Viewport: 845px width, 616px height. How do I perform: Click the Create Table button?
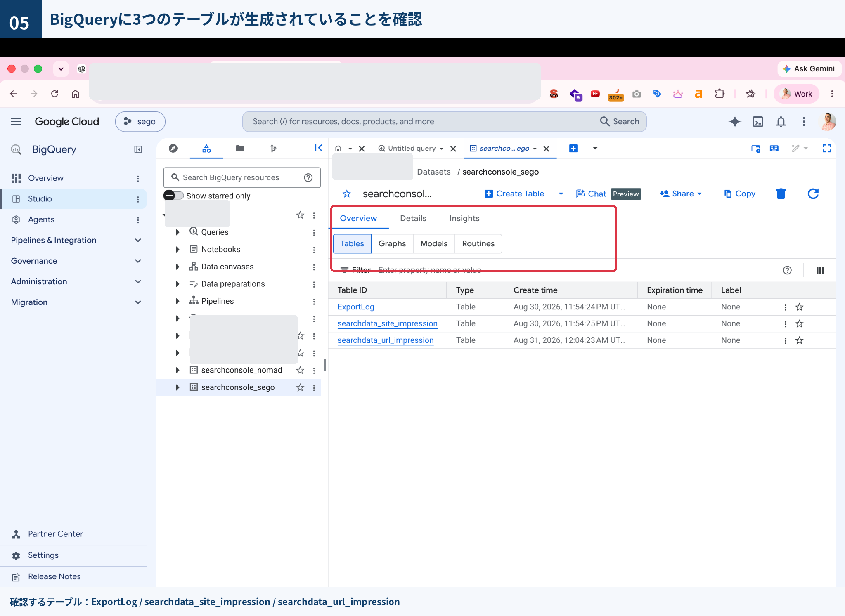coord(514,194)
